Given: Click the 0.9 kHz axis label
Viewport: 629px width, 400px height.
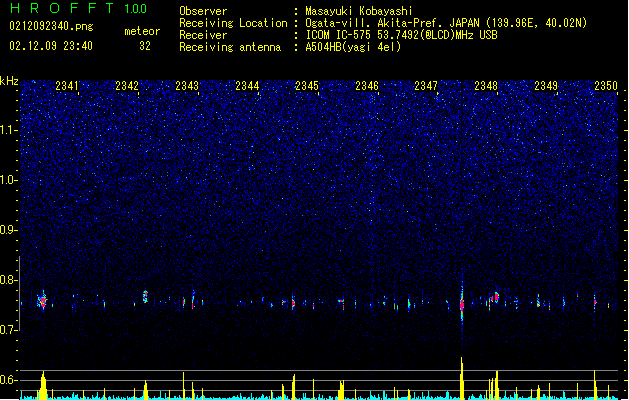Looking at the screenshot, I should (x=9, y=230).
